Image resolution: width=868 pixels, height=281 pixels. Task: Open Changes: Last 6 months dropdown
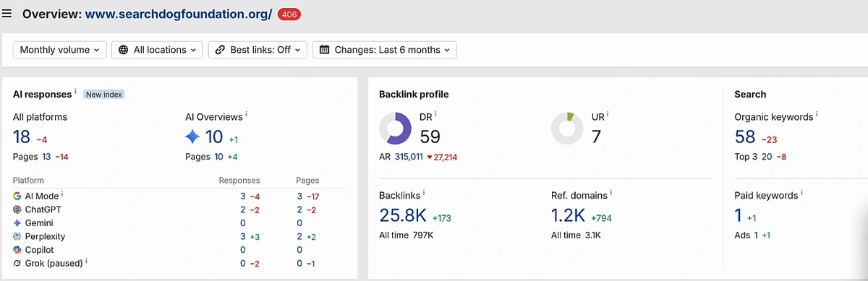384,50
